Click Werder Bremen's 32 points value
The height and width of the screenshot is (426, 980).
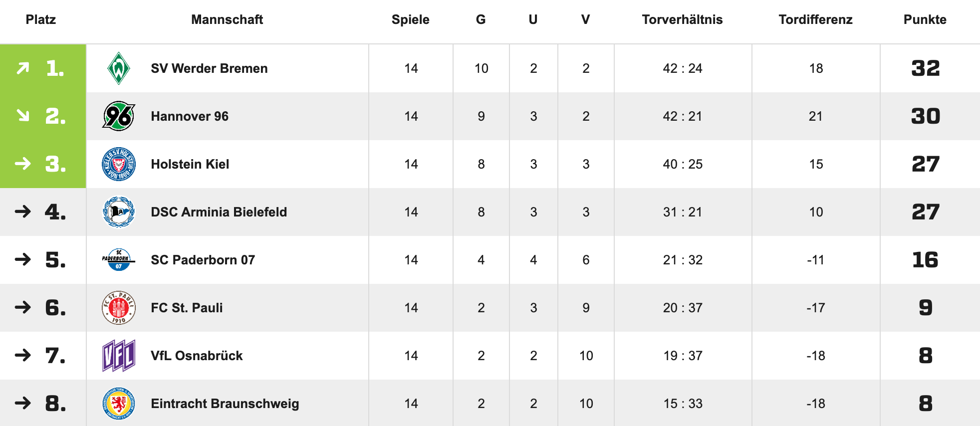point(925,68)
